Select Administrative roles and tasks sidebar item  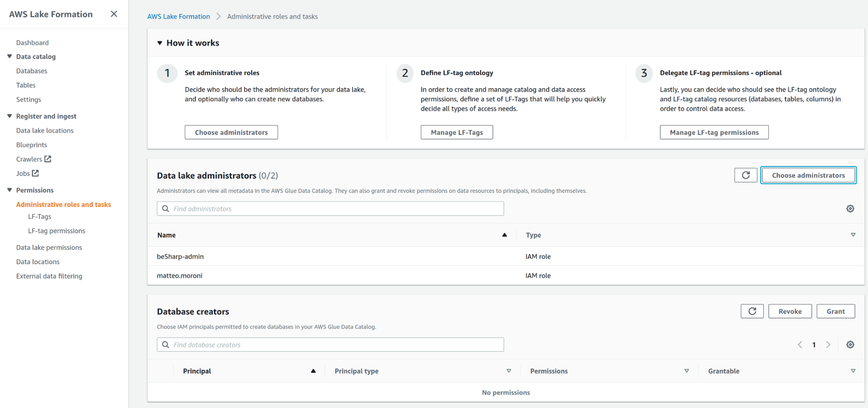pyautogui.click(x=63, y=204)
